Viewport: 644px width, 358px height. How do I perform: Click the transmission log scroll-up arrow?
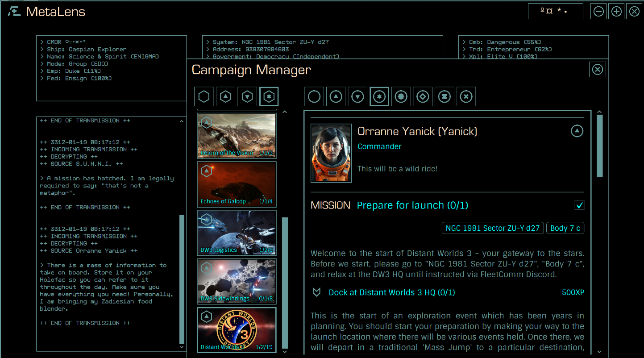pyautogui.click(x=182, y=121)
